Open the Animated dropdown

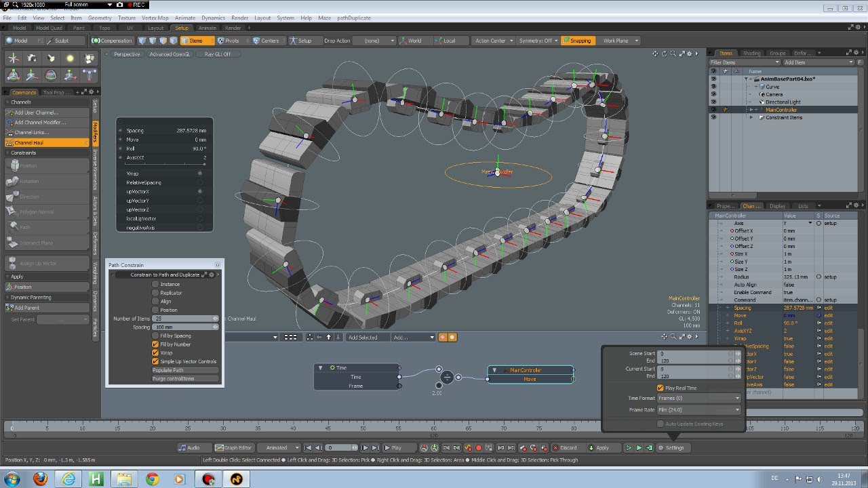(279, 448)
